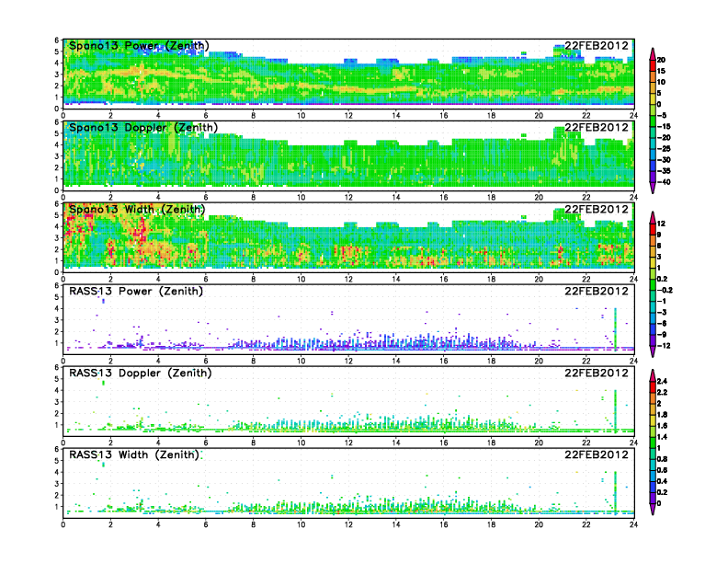Click the 22FEB2012 date in RASS13 Width panel

(597, 454)
